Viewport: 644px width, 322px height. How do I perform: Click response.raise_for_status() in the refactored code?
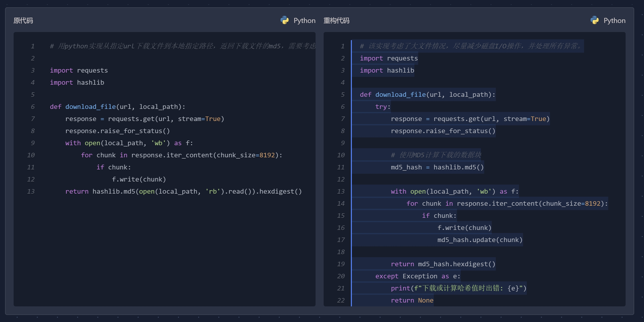443,131
